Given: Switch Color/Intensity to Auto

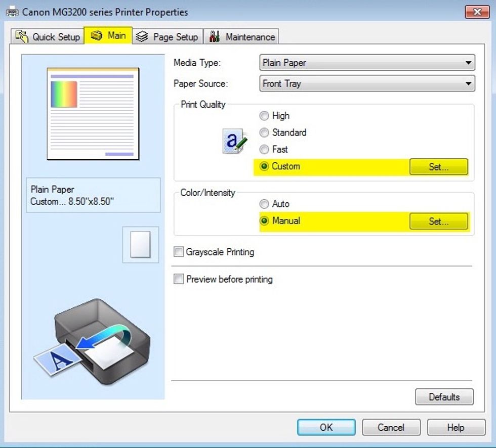Looking at the screenshot, I should pyautogui.click(x=264, y=204).
